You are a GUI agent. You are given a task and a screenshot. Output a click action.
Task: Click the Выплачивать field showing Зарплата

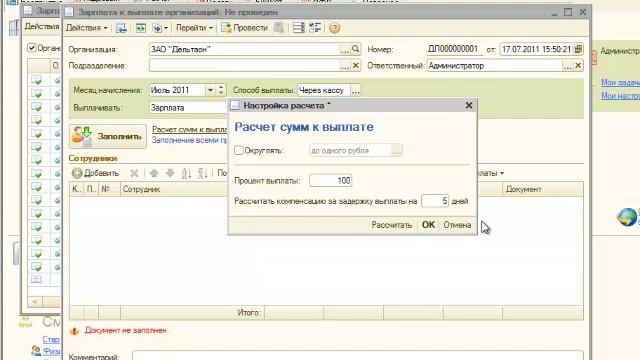(x=188, y=108)
